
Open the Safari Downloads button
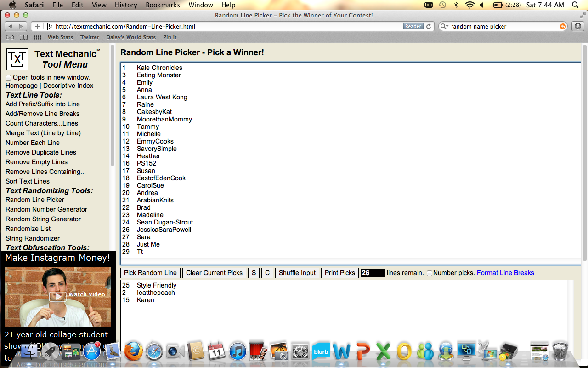[578, 26]
